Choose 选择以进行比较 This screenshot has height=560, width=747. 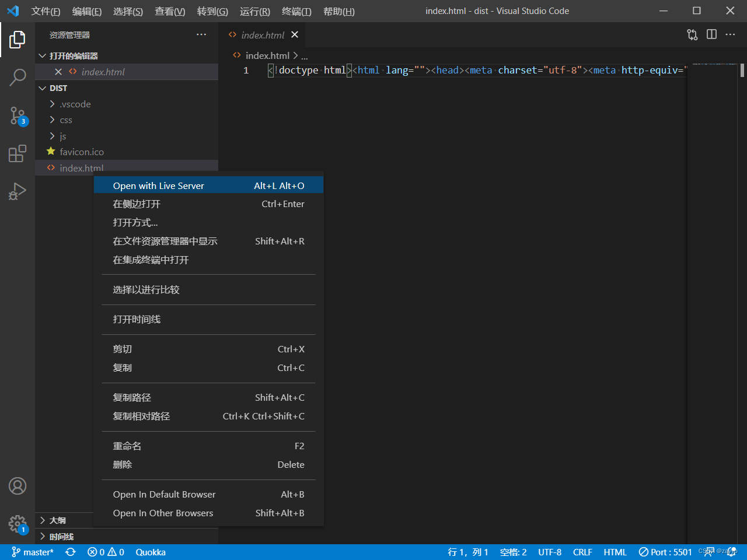pyautogui.click(x=209, y=290)
